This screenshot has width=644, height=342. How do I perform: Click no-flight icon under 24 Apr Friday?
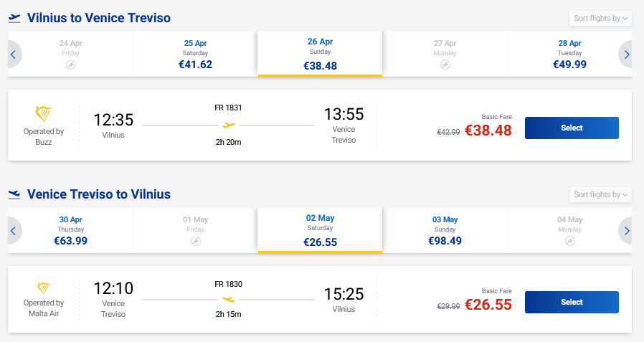[70, 65]
